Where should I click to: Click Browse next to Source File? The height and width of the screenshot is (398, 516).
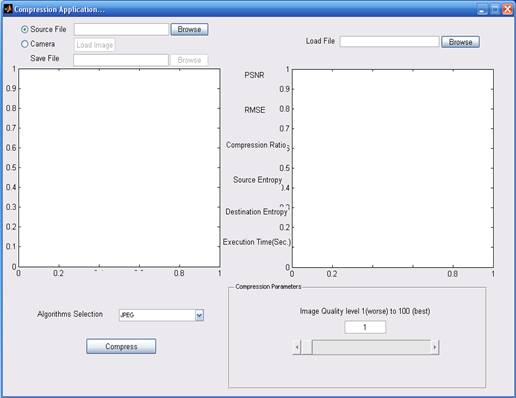coord(189,29)
